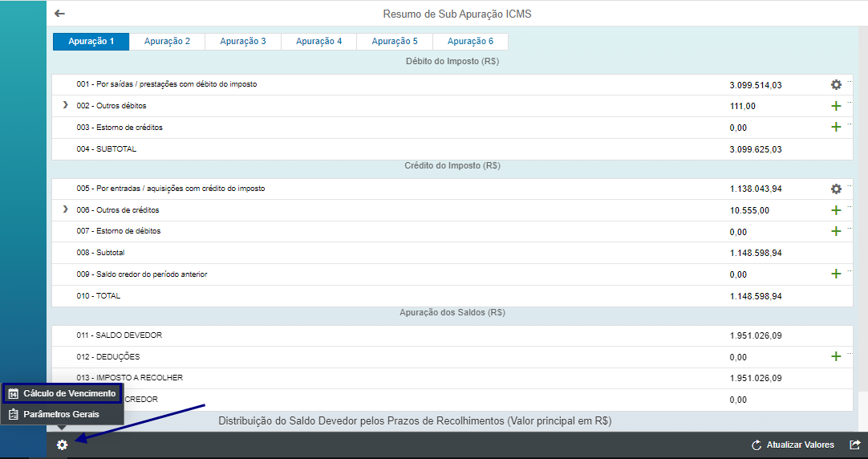The image size is (868, 459).
Task: Choose Parâmetros Gerais menu entry
Action: 62,414
